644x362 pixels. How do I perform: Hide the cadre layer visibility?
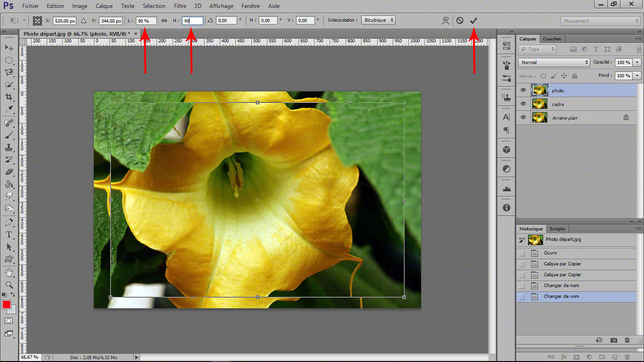[x=523, y=104]
